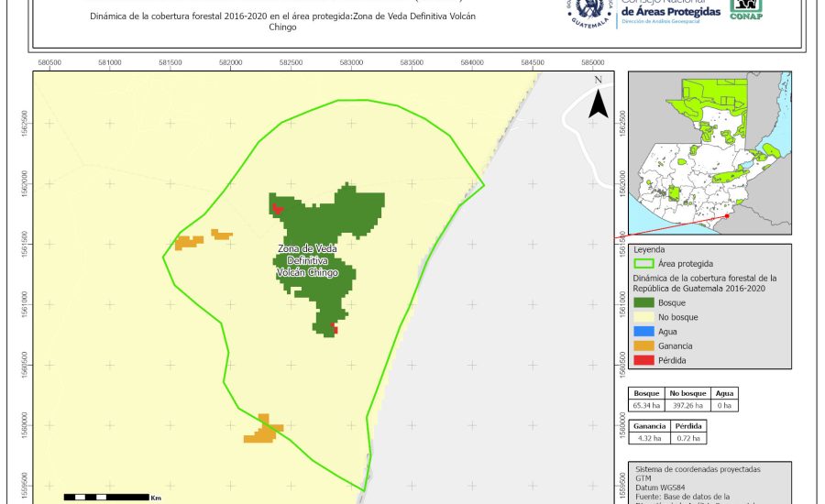Image resolution: width=825 pixels, height=504 pixels.
Task: Choose the Pérdida red legend swatch
Action: (644, 360)
